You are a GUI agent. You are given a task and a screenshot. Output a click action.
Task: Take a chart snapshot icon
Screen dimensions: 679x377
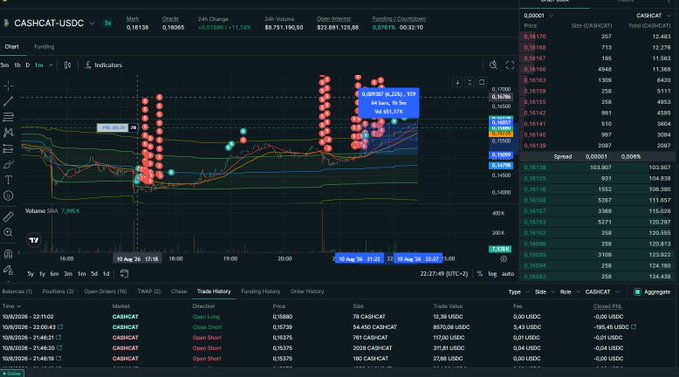(493, 65)
